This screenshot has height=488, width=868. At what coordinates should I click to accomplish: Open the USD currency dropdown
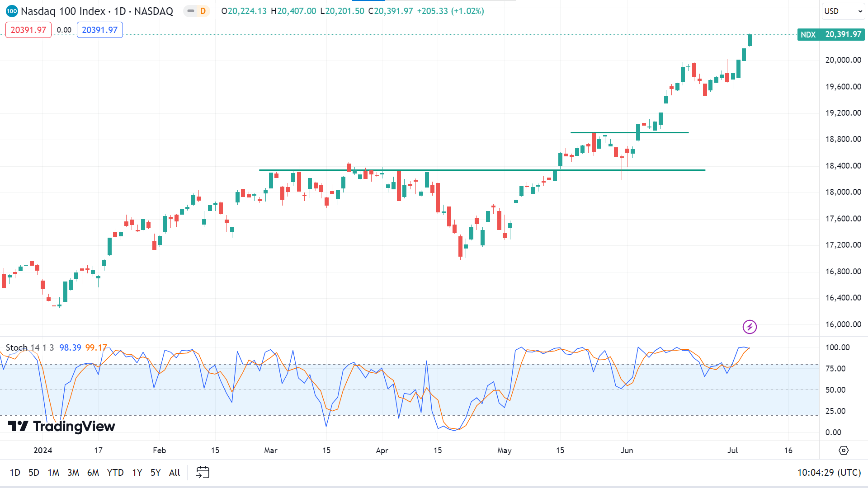pos(843,11)
